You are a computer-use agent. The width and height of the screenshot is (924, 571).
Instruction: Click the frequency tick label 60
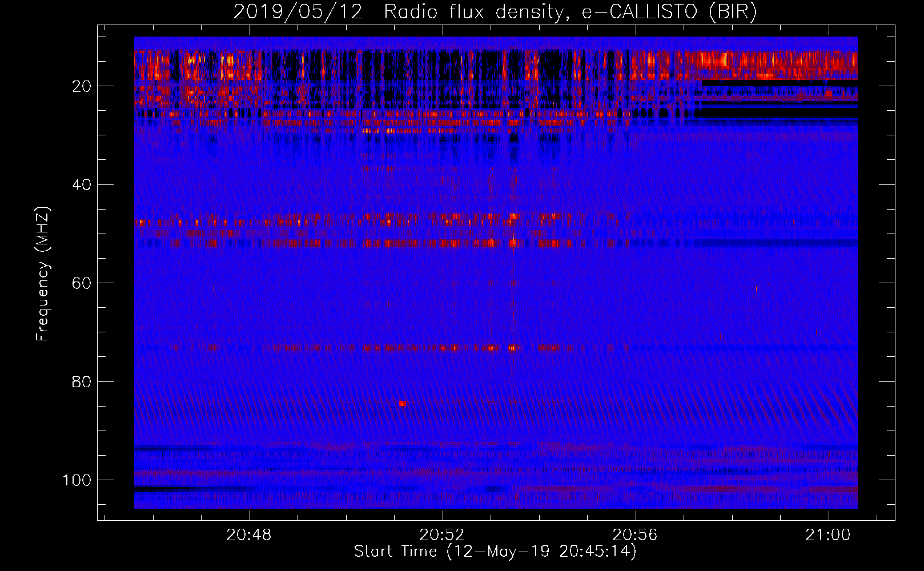point(82,283)
